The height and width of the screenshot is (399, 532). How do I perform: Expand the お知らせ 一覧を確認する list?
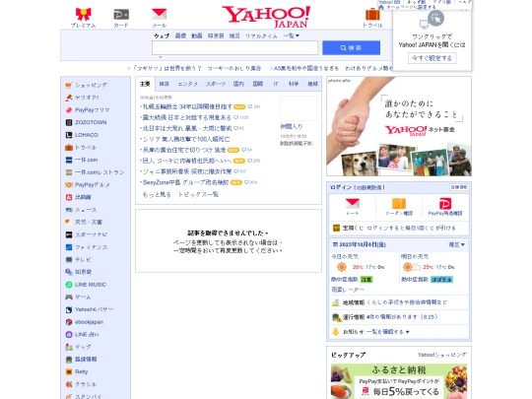[388, 332]
